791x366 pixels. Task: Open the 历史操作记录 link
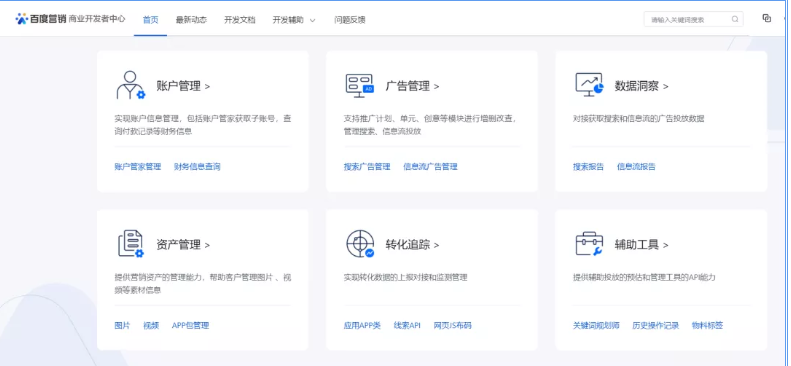tap(656, 326)
